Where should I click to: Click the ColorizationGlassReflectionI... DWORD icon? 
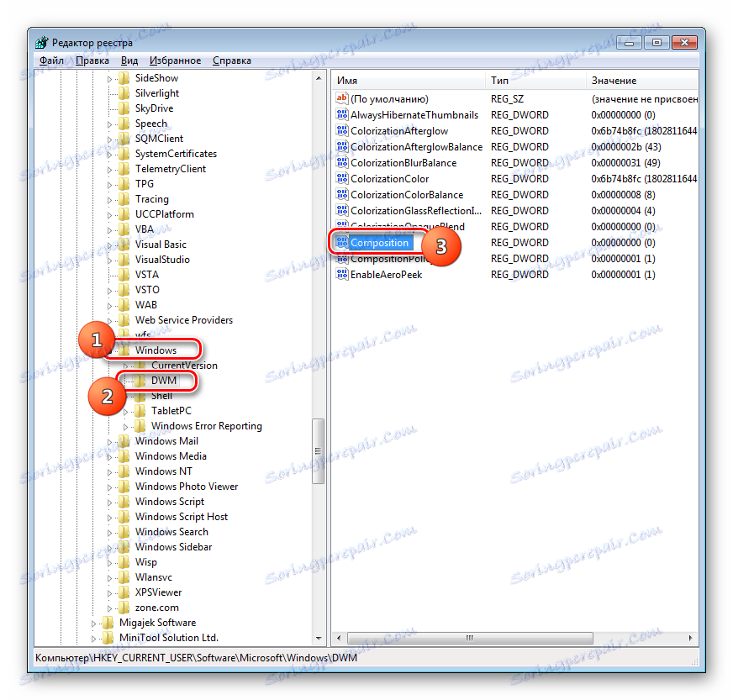click(x=342, y=210)
